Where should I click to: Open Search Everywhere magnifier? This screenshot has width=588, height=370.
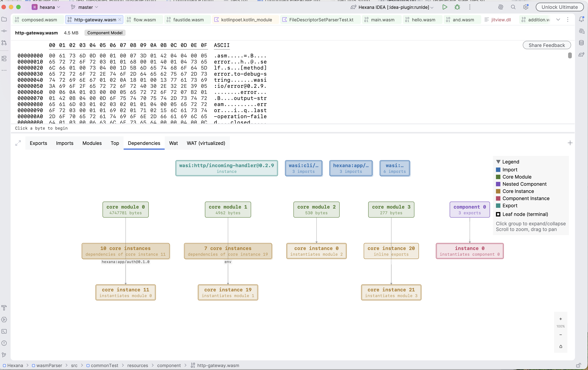tap(513, 7)
